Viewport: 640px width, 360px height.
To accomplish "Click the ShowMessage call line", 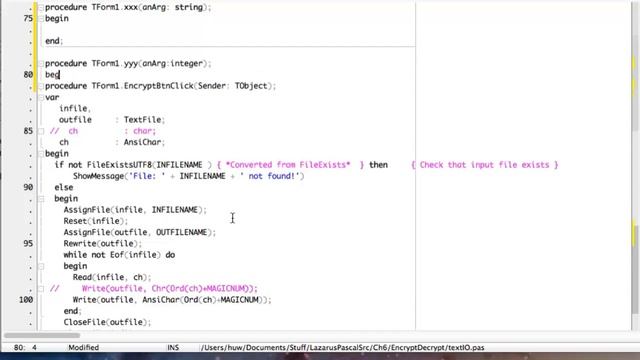I will [x=189, y=176].
